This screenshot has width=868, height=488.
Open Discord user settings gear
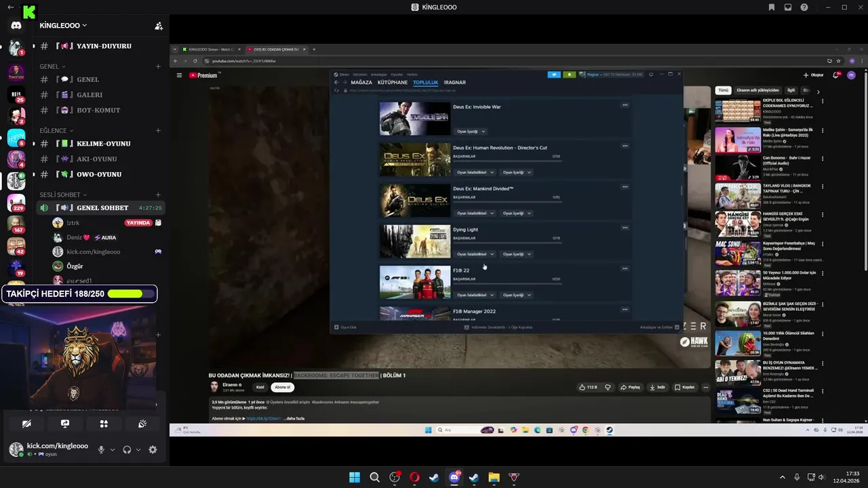click(x=153, y=449)
